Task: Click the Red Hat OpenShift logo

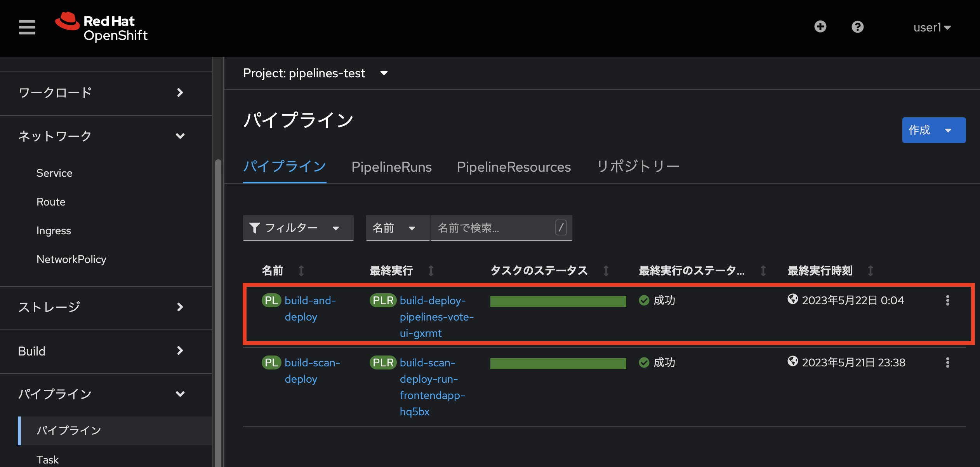Action: pos(101,27)
